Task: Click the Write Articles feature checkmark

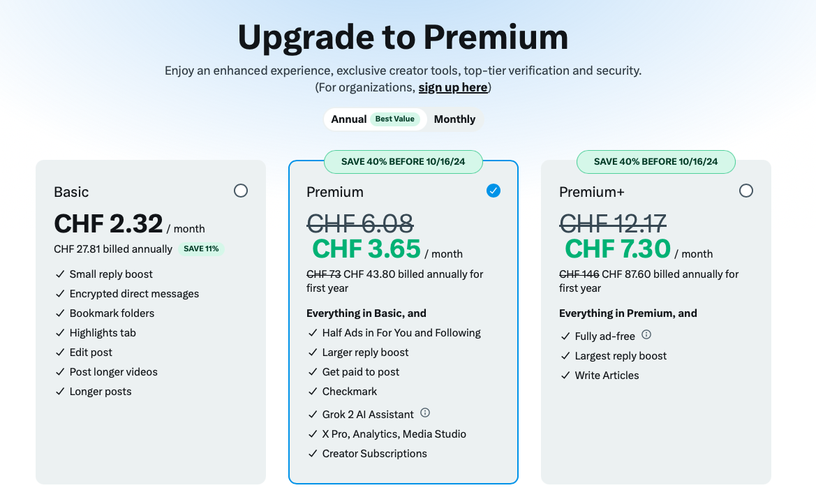Action: pyautogui.click(x=566, y=376)
